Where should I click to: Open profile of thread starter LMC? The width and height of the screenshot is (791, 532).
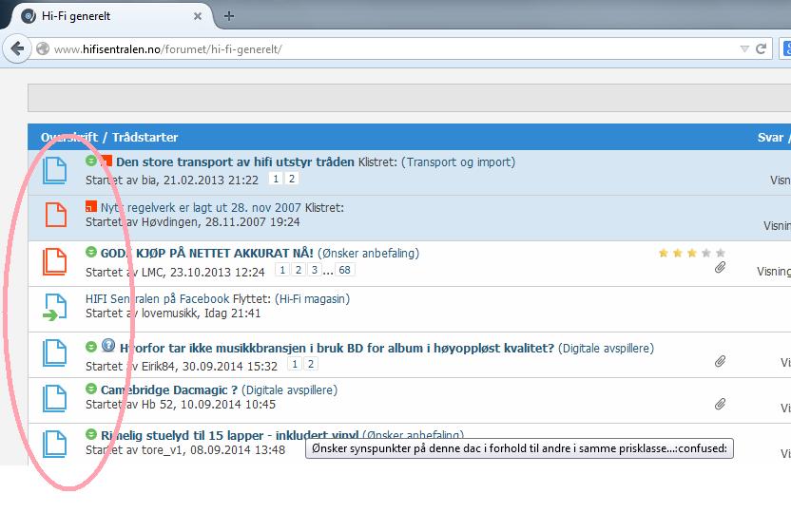point(152,273)
